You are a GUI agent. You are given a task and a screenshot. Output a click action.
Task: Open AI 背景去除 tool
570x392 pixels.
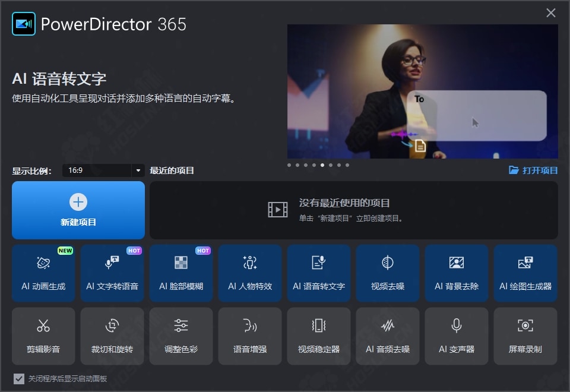457,273
